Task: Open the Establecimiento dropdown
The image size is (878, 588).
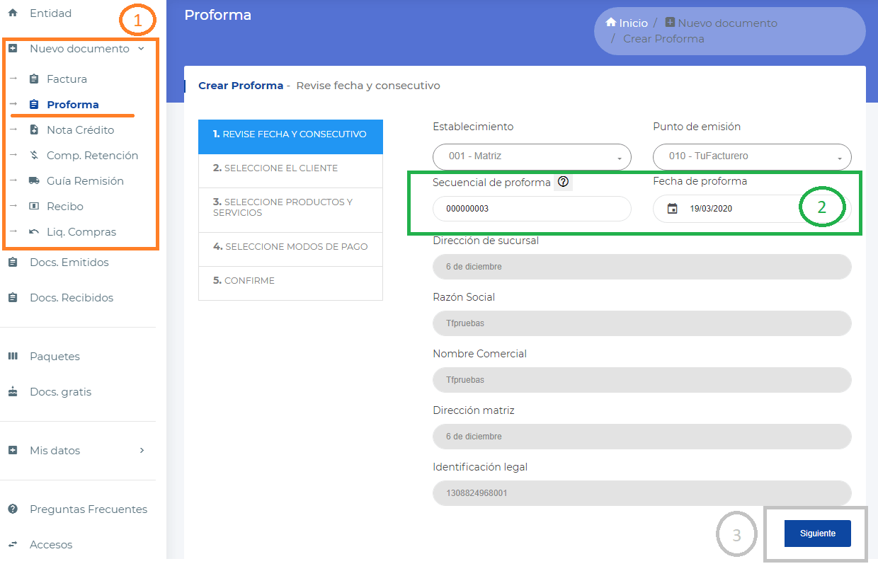Action: tap(531, 156)
